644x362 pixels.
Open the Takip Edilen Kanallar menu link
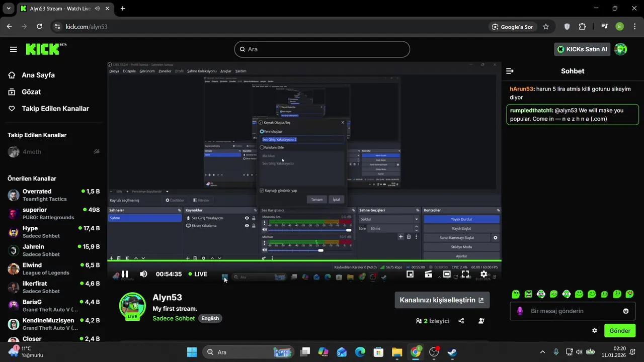(49, 109)
